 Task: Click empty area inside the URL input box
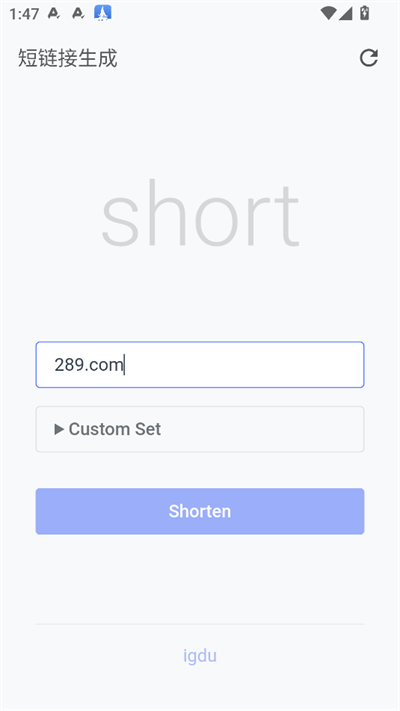click(x=245, y=365)
